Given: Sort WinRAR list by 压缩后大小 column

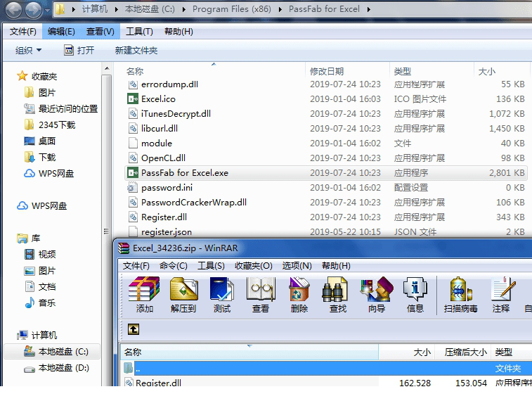Looking at the screenshot, I should point(462,352).
